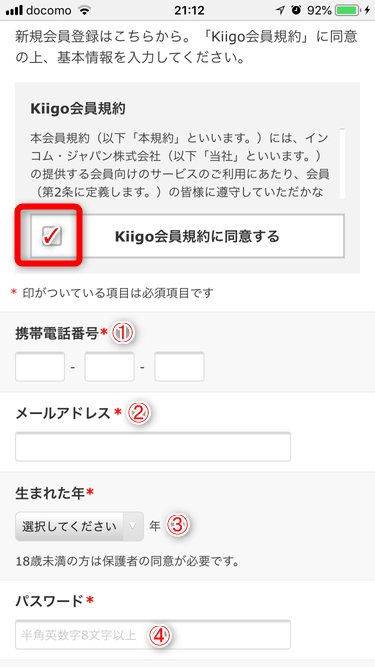Focus the first phone number box

pyautogui.click(x=40, y=367)
